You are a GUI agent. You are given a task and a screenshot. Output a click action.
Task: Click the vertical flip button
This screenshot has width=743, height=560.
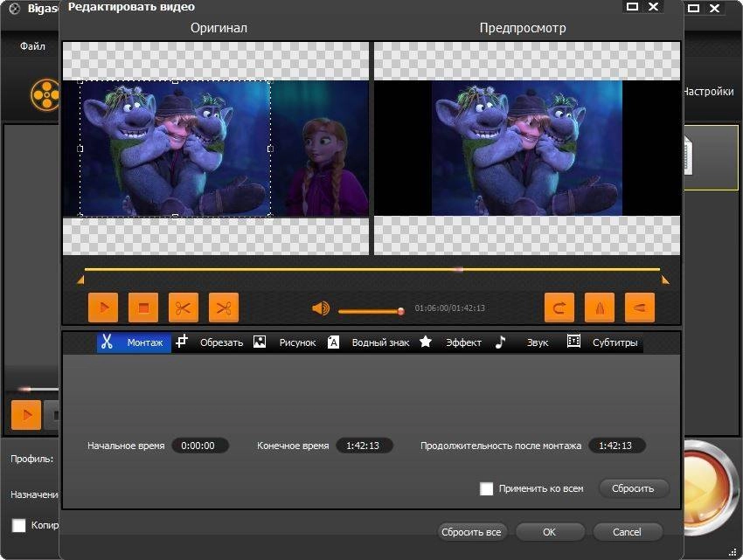(640, 308)
